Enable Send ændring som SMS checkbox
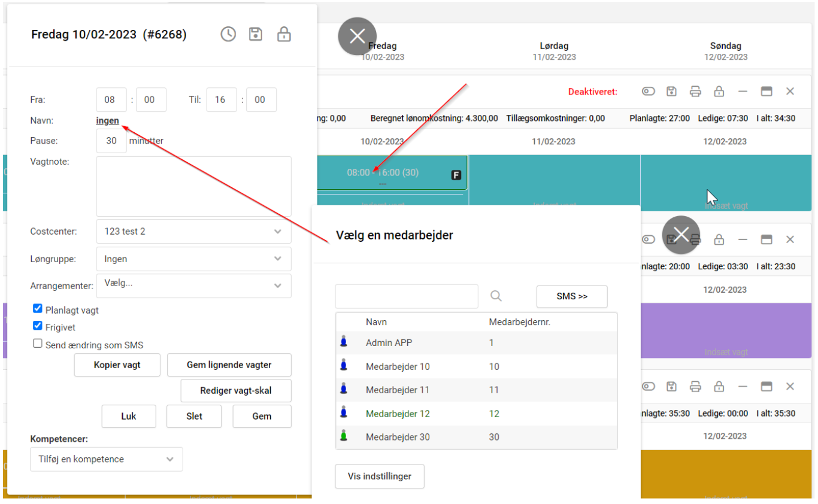 coord(38,344)
